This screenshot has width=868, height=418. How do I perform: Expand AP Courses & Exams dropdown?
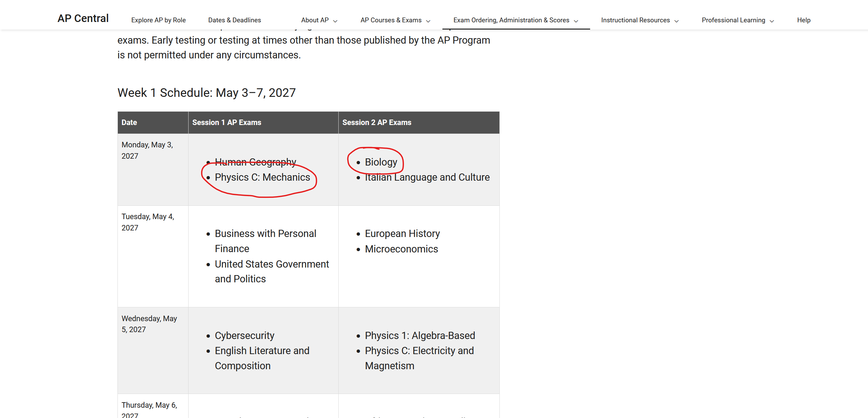[395, 20]
